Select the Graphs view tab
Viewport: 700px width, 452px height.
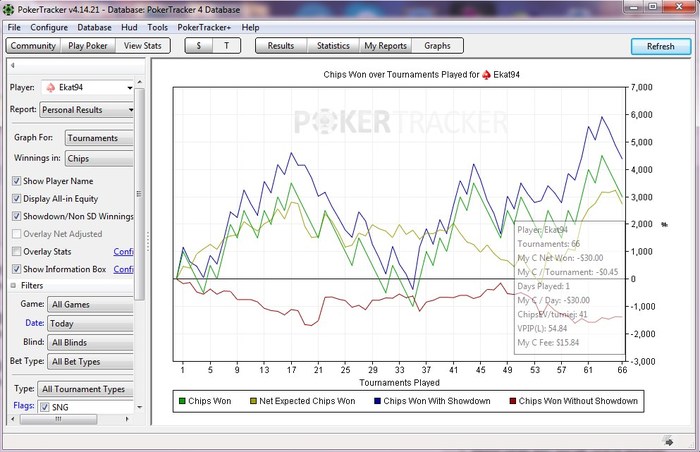pyautogui.click(x=437, y=46)
